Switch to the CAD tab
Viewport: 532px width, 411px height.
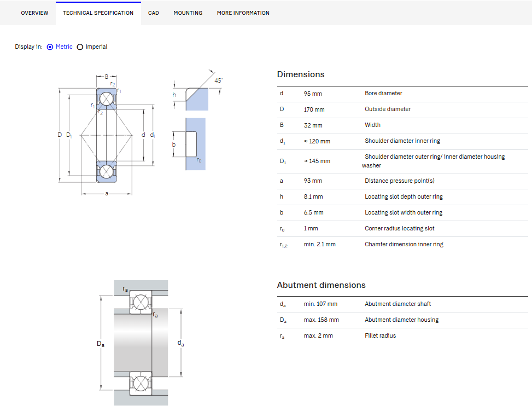click(x=153, y=13)
